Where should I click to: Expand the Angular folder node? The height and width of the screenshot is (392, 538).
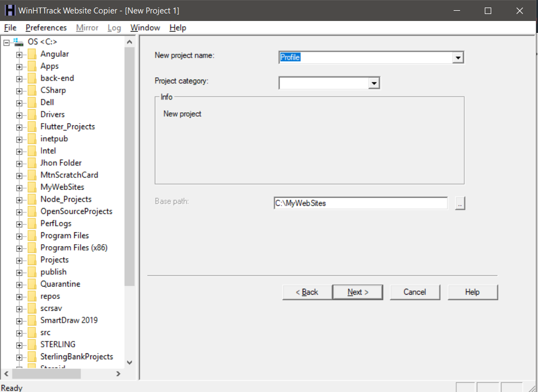19,54
